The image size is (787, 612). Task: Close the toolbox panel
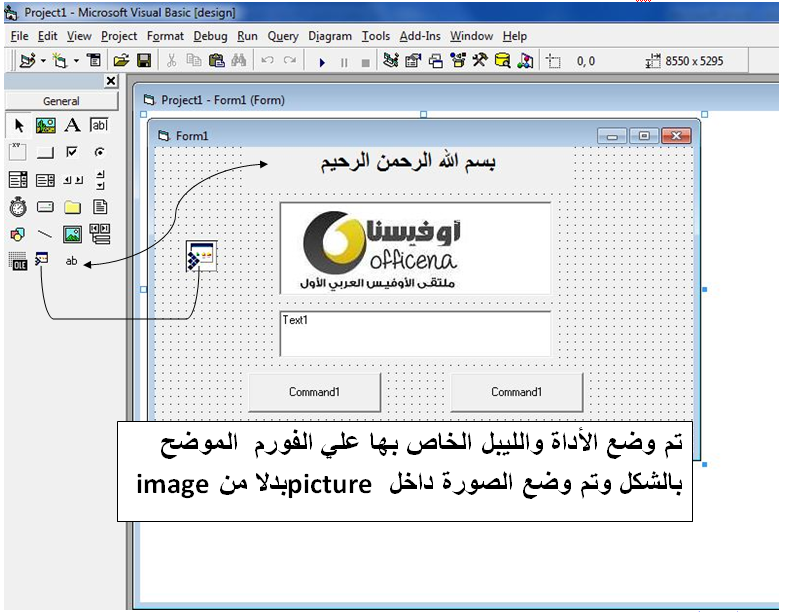(x=111, y=81)
